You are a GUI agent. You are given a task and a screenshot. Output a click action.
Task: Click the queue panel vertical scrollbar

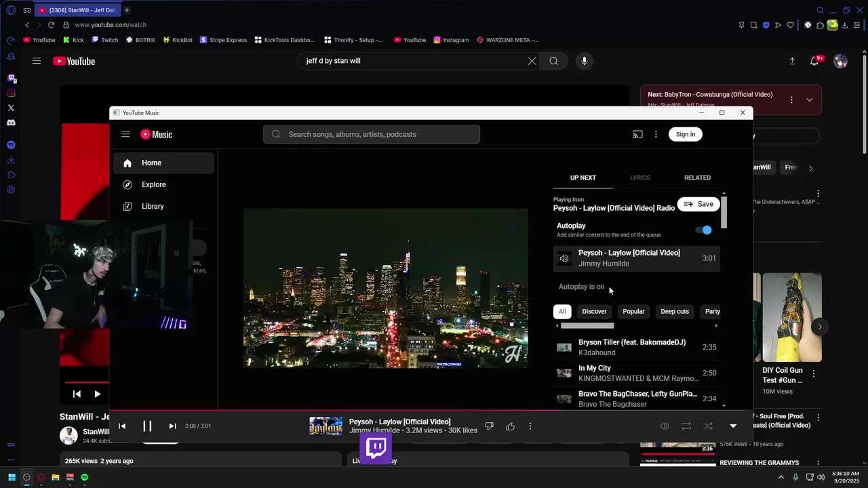pyautogui.click(x=724, y=213)
